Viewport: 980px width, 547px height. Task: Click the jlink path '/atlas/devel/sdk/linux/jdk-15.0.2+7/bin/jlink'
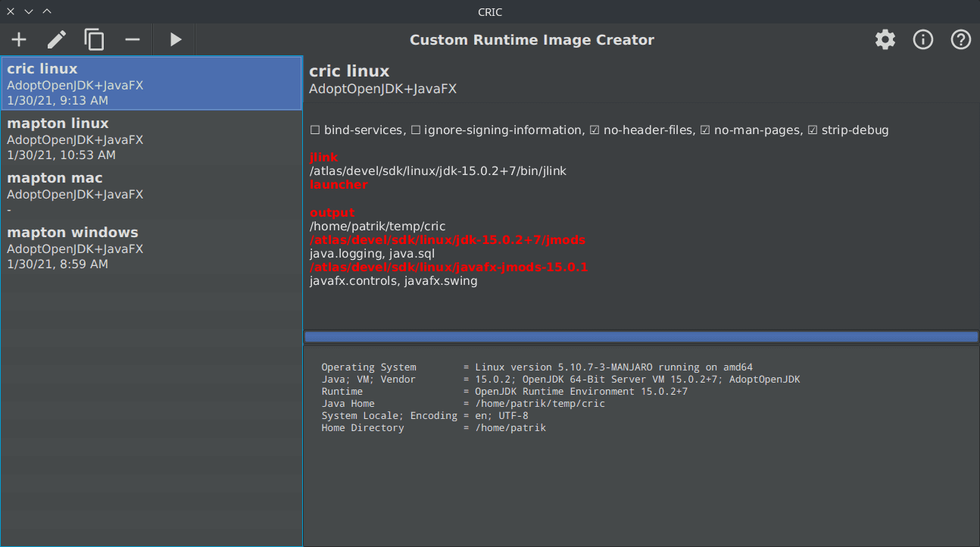tap(438, 171)
